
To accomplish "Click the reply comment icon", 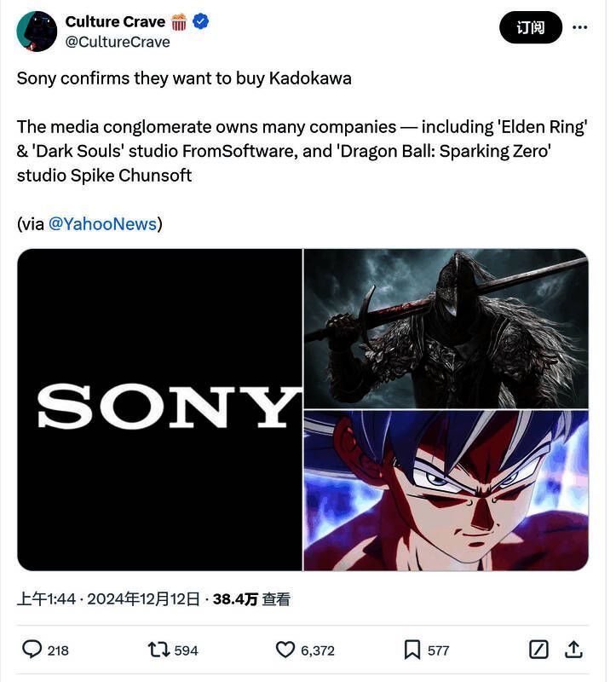I will pos(32,650).
